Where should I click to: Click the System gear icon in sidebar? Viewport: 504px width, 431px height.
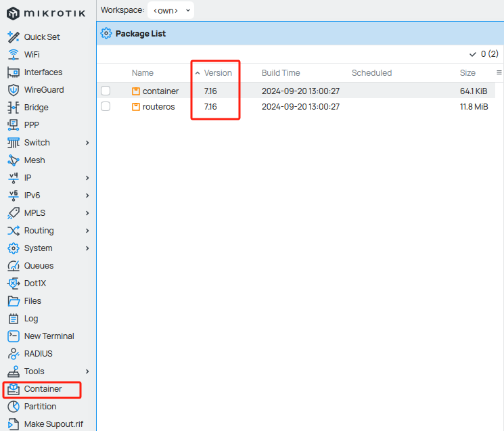point(13,248)
